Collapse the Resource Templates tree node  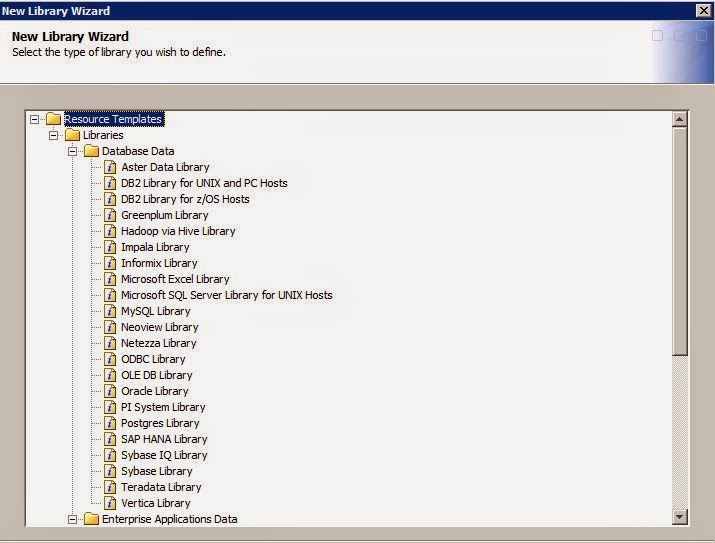coord(35,119)
